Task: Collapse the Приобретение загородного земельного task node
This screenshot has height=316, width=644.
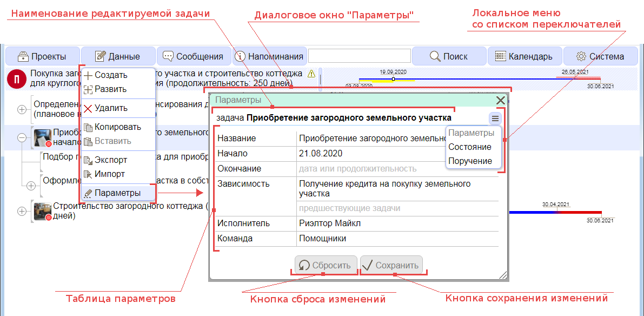Action: pyautogui.click(x=21, y=138)
